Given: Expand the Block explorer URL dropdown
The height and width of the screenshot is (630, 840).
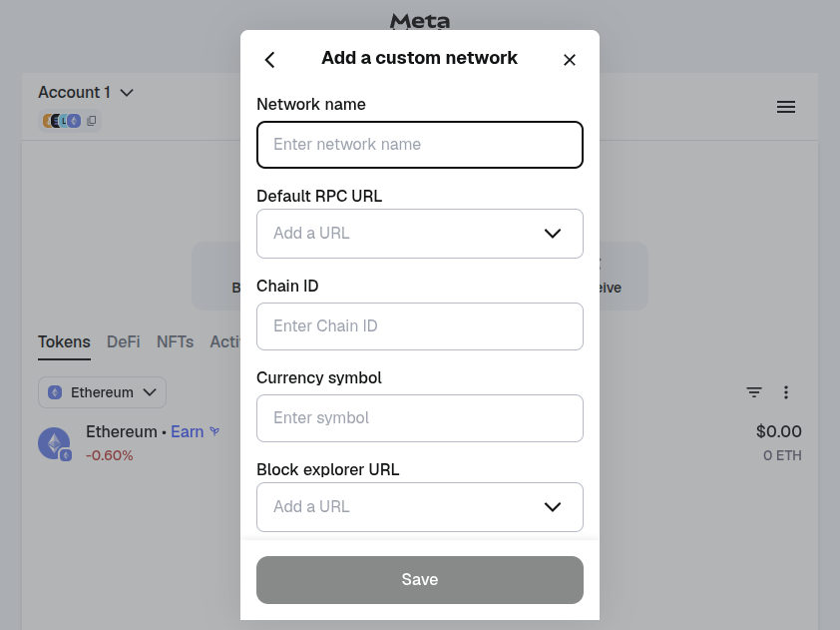Looking at the screenshot, I should click(553, 506).
